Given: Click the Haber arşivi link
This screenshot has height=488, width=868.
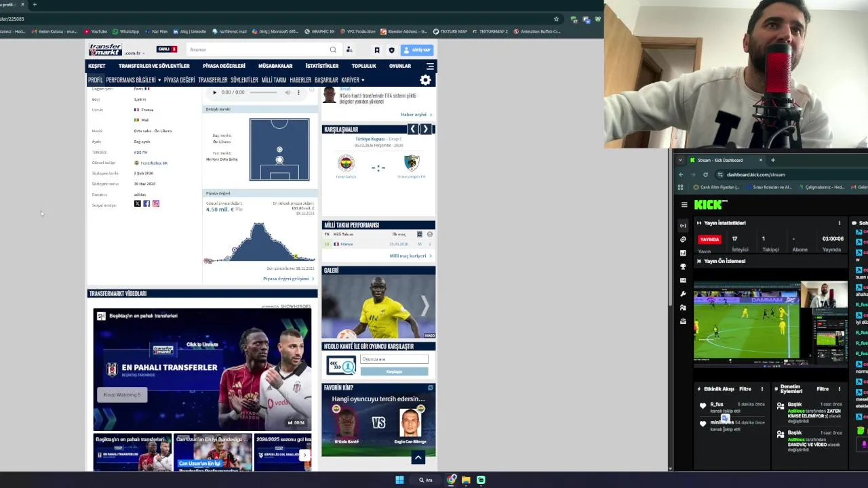Looking at the screenshot, I should coord(416,115).
